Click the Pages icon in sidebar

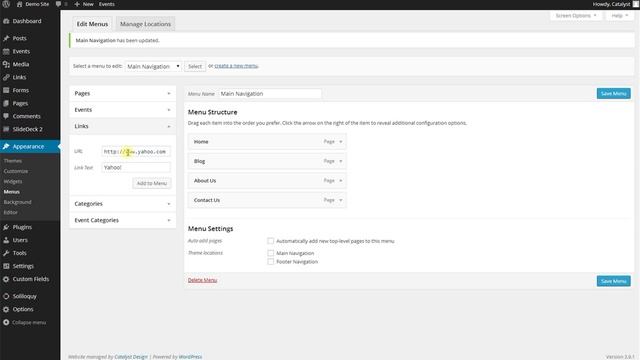pyautogui.click(x=6, y=103)
